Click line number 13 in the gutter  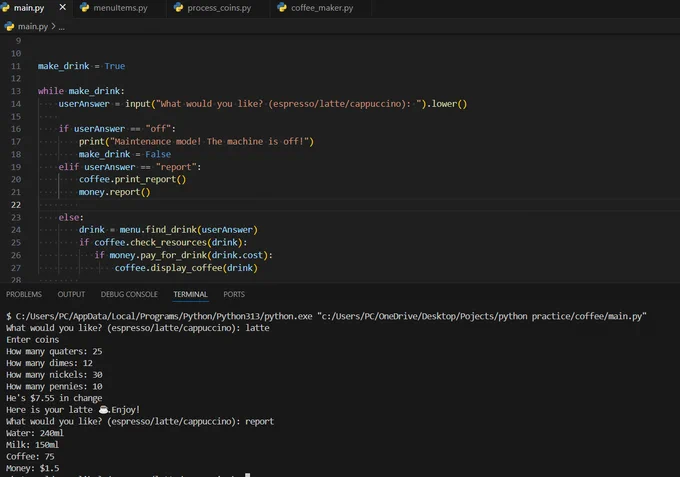point(16,91)
